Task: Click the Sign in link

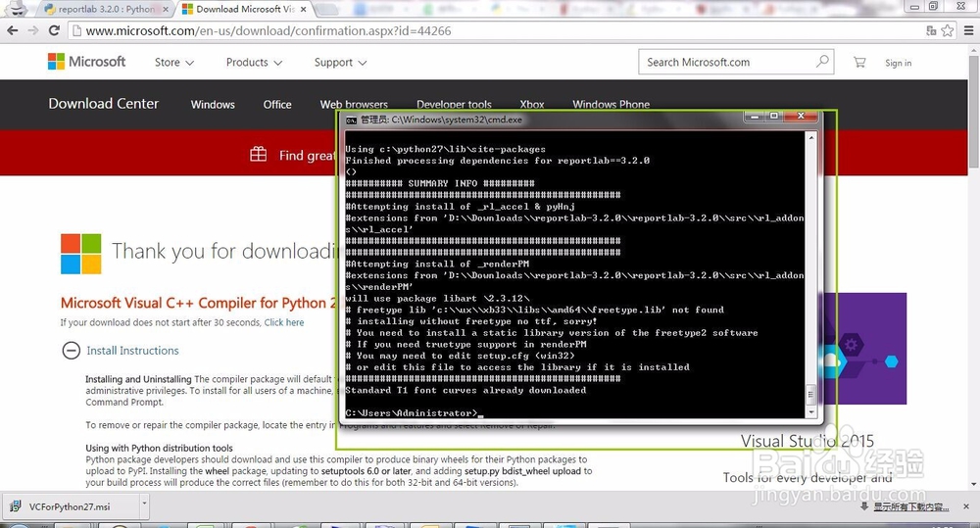Action: (x=898, y=63)
